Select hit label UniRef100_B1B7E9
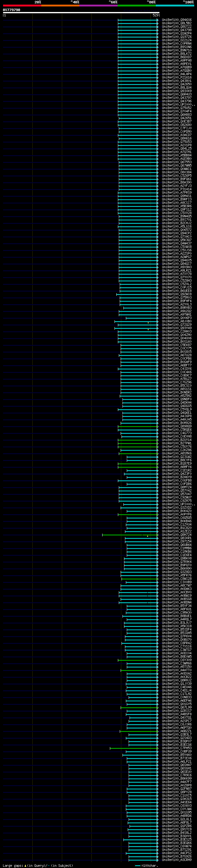The image size is (197, 868). [177, 463]
